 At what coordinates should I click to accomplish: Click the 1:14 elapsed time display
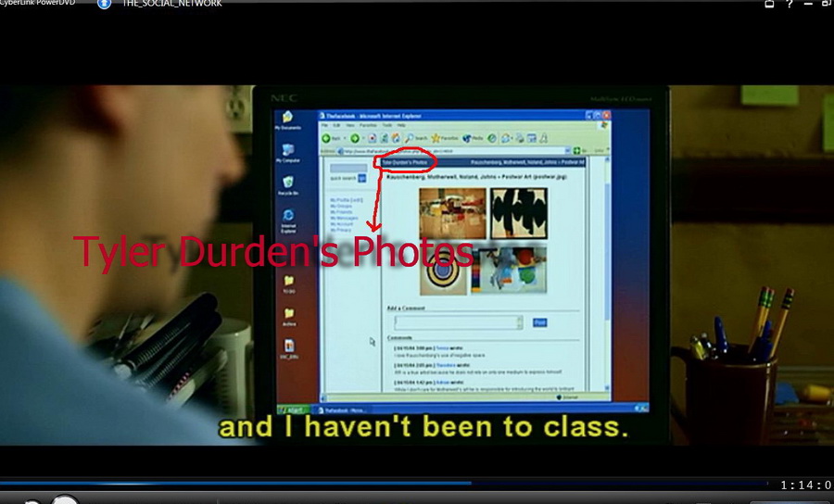click(806, 485)
